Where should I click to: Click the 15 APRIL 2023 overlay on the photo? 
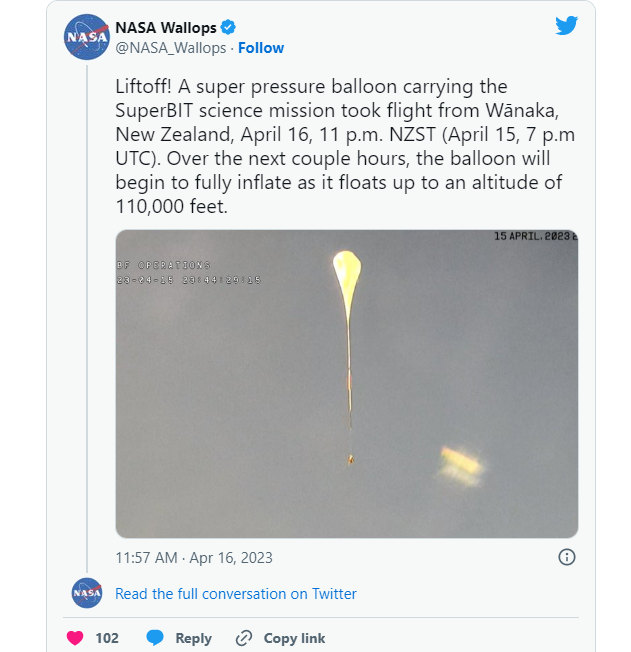click(x=535, y=236)
